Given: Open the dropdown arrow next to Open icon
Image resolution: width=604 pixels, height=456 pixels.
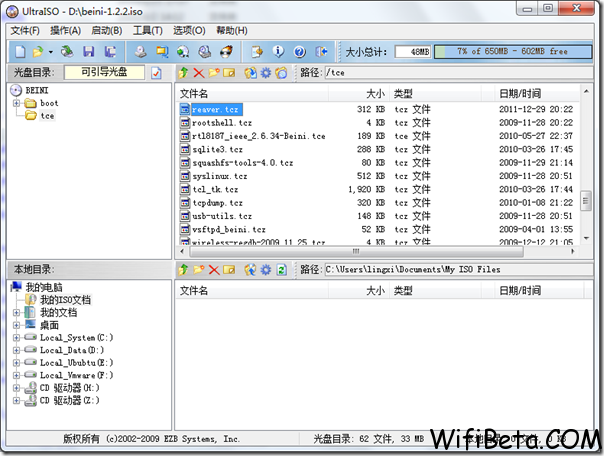Looking at the screenshot, I should coord(50,52).
